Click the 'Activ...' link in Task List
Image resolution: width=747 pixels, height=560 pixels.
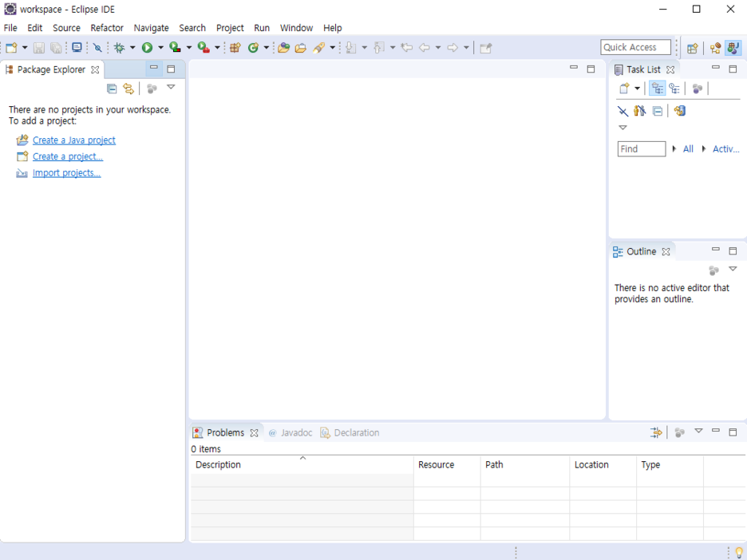(726, 149)
